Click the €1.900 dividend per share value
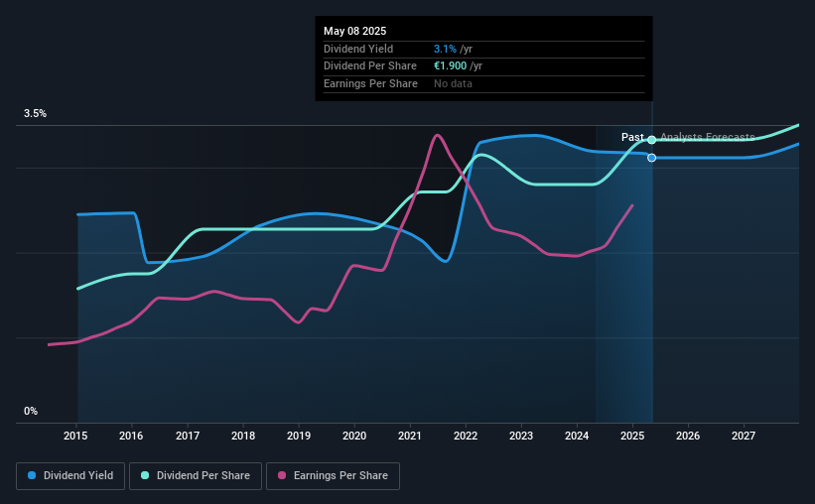Screen dimensions: 815x504 450,66
